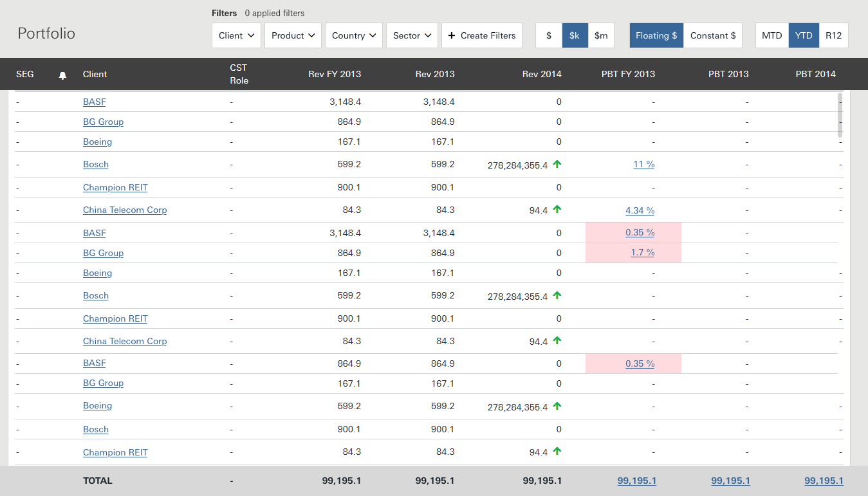
Task: Switch to Constant $ mode
Action: (x=713, y=35)
